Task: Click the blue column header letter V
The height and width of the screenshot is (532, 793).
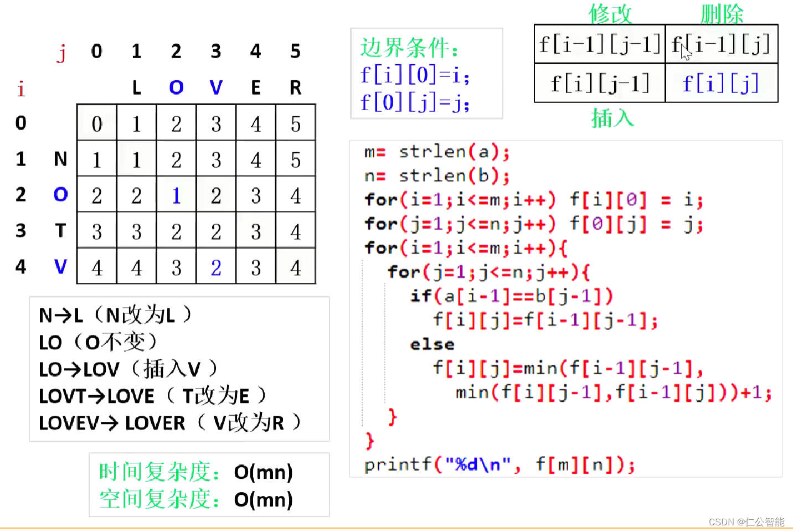Action: coord(216,87)
